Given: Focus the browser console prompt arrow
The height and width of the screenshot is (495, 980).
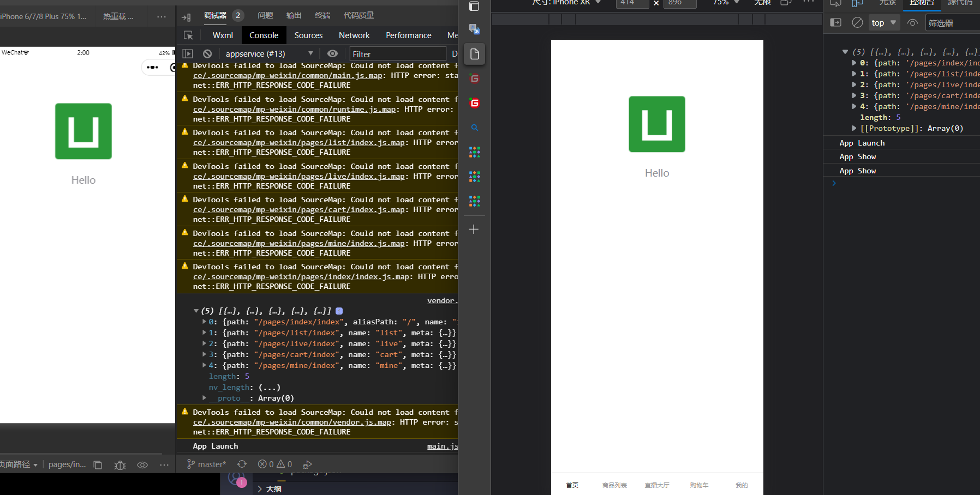Looking at the screenshot, I should click(834, 184).
